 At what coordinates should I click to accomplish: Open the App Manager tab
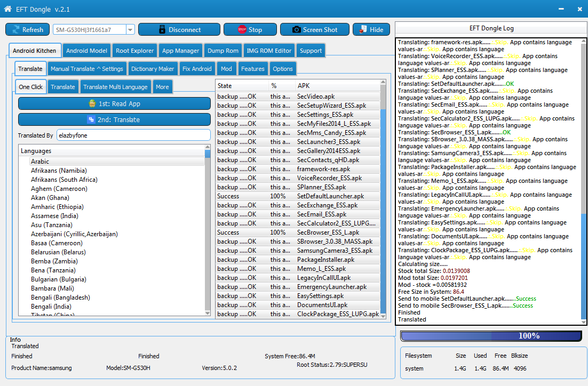(180, 51)
